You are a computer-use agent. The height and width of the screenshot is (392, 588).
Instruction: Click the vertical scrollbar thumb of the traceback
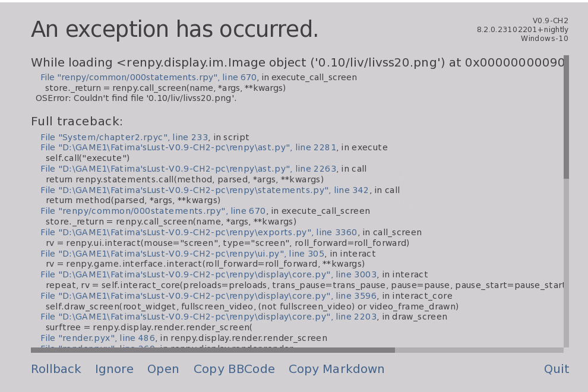566,117
